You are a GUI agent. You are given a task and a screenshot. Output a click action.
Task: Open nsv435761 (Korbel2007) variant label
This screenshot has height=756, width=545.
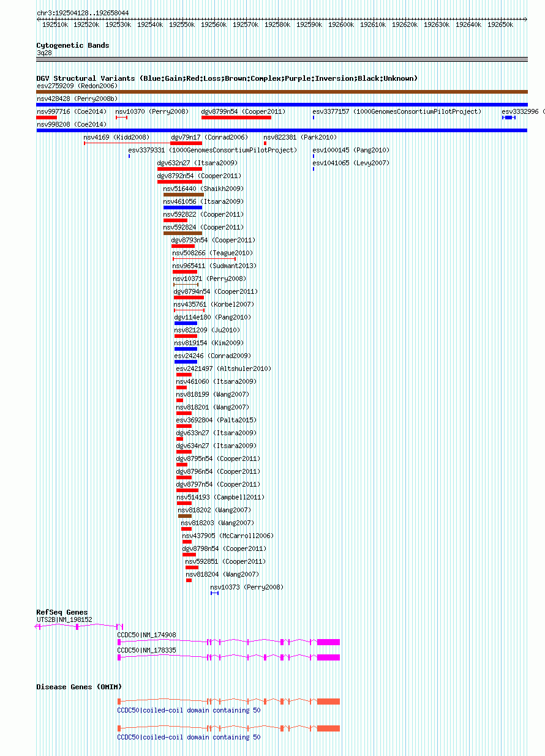(214, 304)
